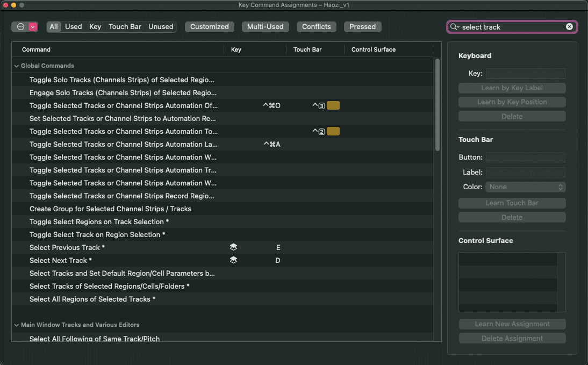This screenshot has width=588, height=365.
Task: Switch to the Used tab
Action: click(x=74, y=27)
